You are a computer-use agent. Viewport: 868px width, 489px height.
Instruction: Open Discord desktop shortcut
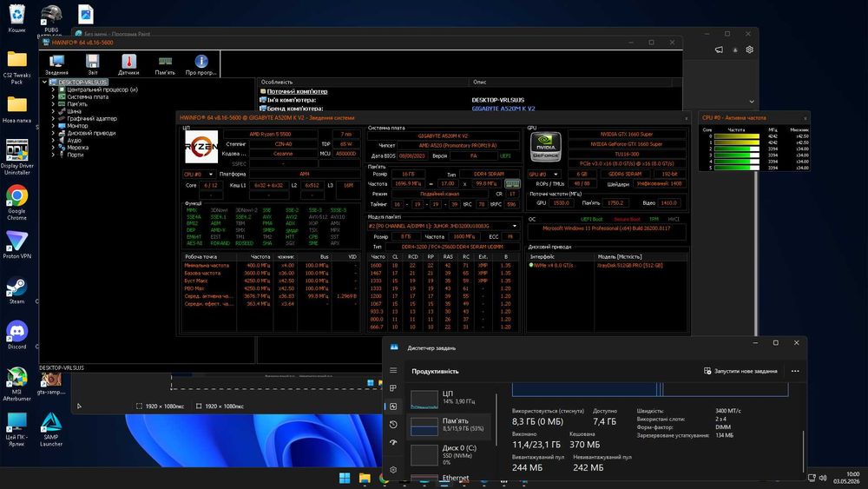coord(16,335)
